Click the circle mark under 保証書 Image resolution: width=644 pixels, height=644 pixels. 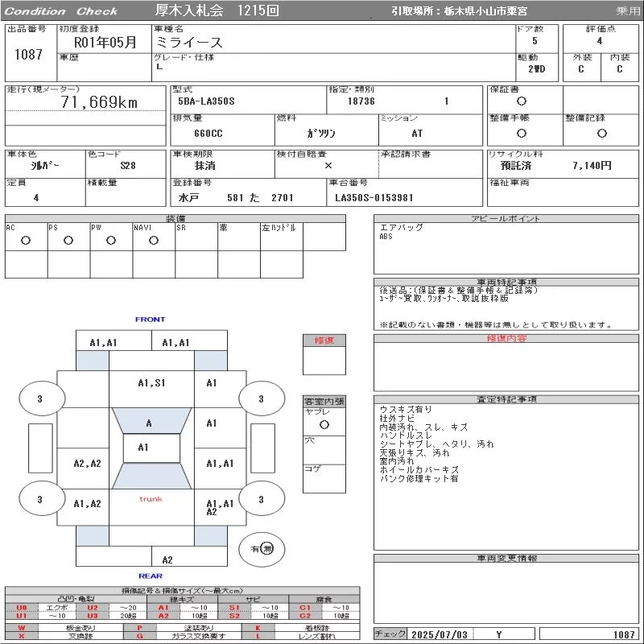[x=522, y=101]
